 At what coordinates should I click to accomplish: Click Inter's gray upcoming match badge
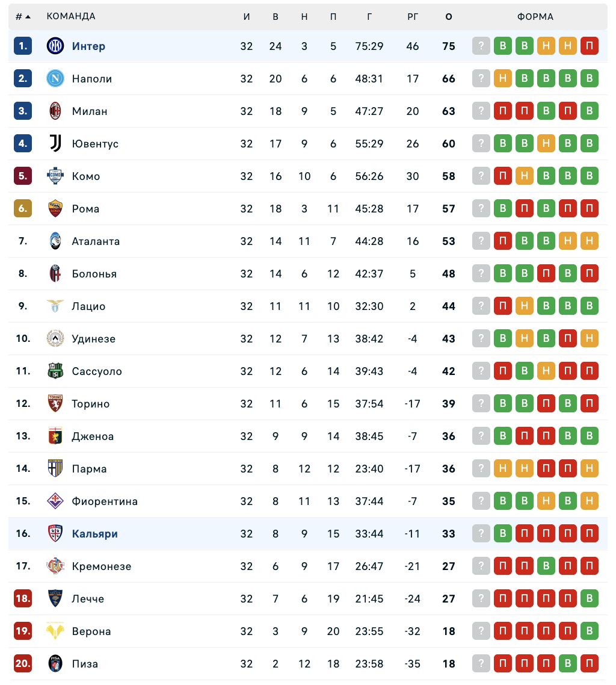point(481,46)
